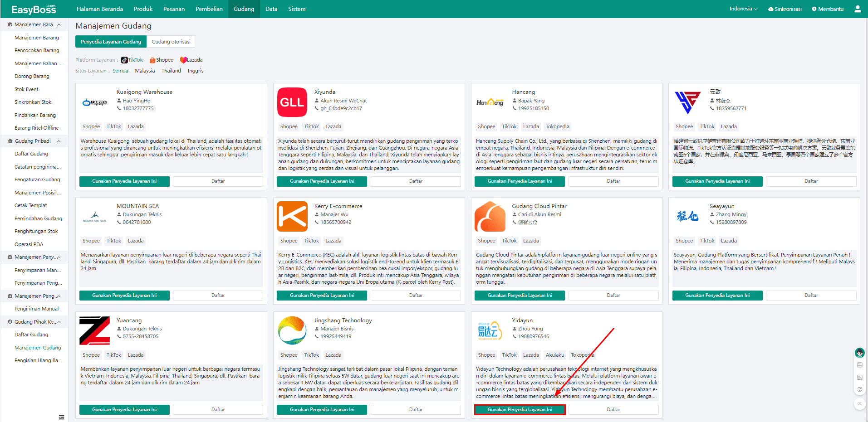Image resolution: width=868 pixels, height=422 pixels.
Task: Open Dorong Barang in sidebar
Action: click(32, 76)
